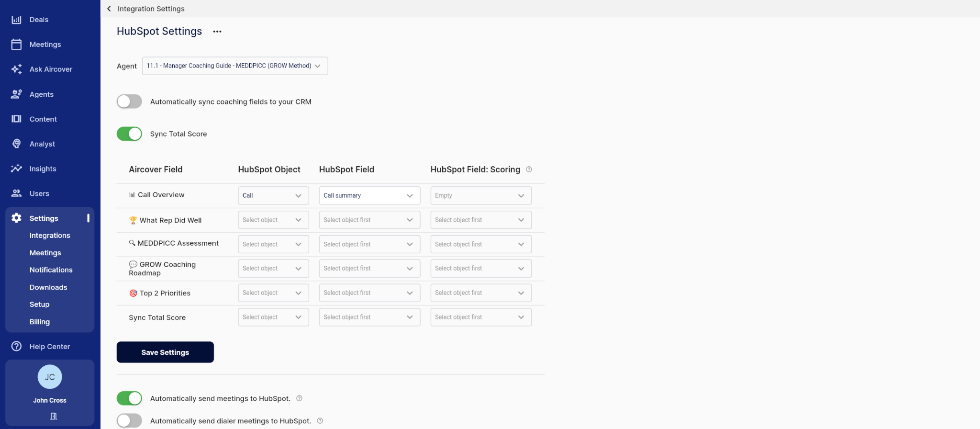The width and height of the screenshot is (980, 429).
Task: Click the Aircover Field column header
Action: (156, 169)
